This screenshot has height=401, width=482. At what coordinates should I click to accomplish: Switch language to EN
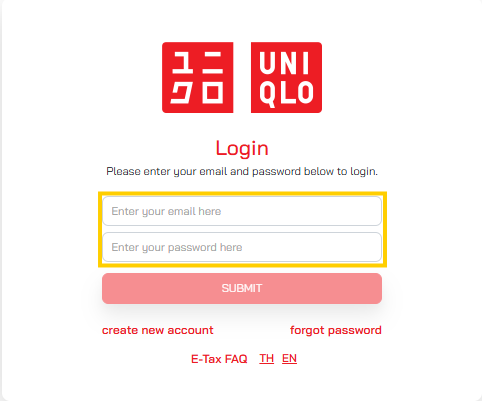(x=289, y=359)
